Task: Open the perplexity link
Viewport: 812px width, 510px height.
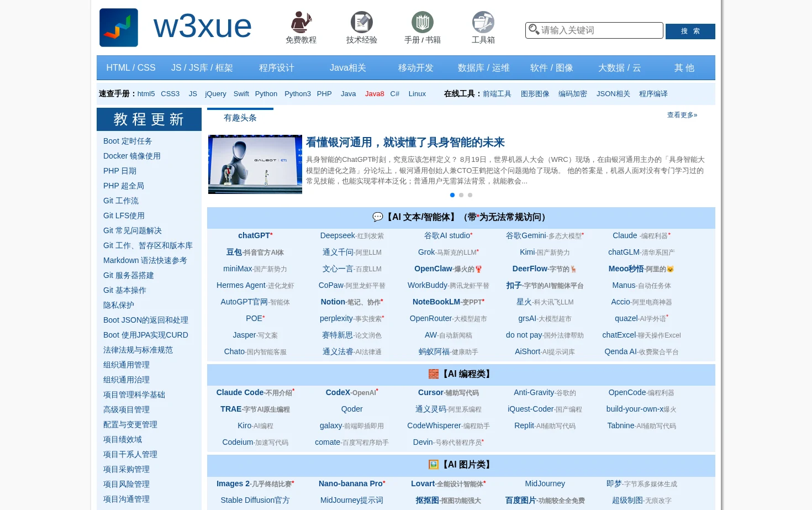Action: [x=352, y=319]
